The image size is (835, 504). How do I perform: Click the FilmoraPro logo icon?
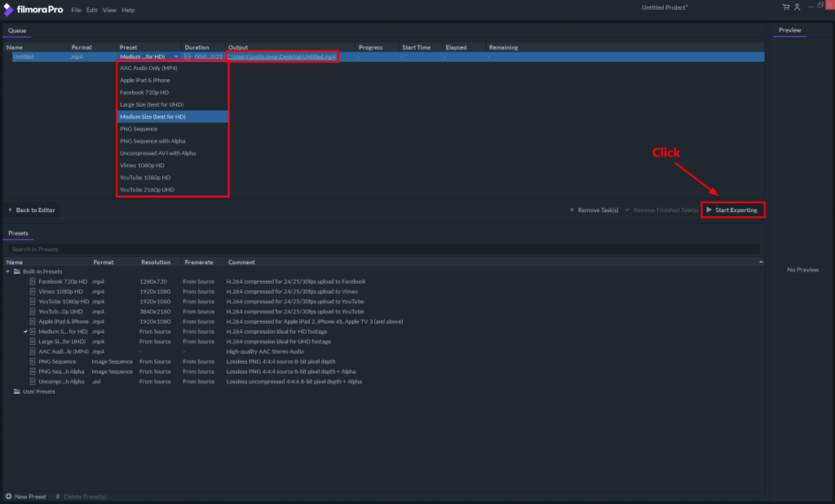tap(8, 10)
